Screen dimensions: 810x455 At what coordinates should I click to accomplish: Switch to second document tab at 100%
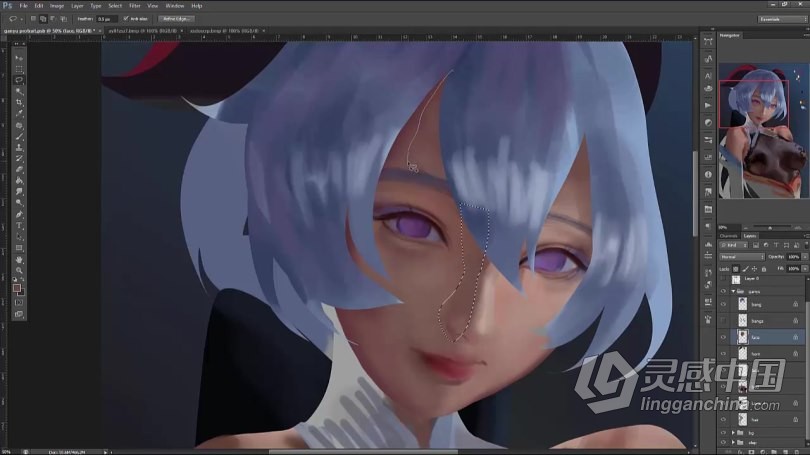[143, 31]
